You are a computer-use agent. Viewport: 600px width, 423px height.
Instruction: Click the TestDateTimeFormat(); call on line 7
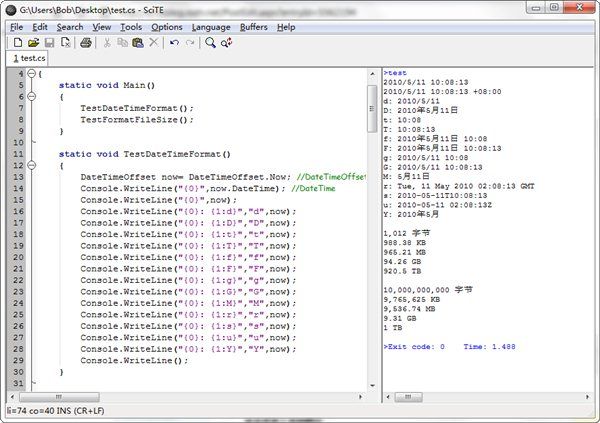(137, 108)
